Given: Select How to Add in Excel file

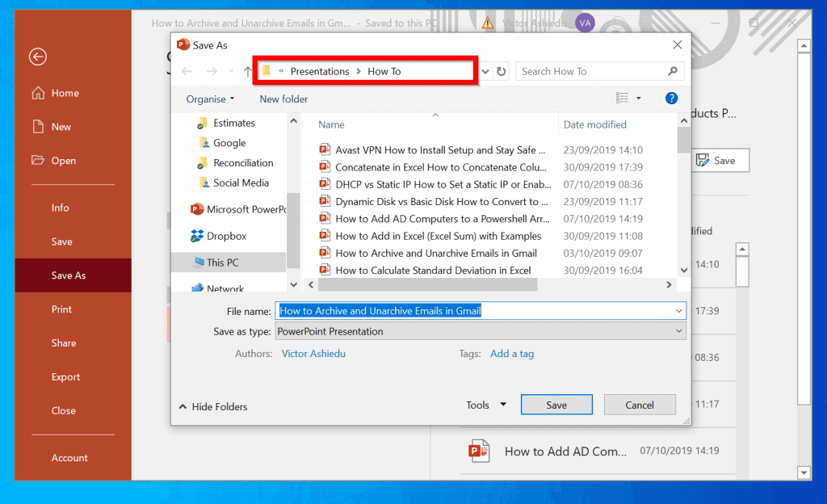Looking at the screenshot, I should (430, 236).
